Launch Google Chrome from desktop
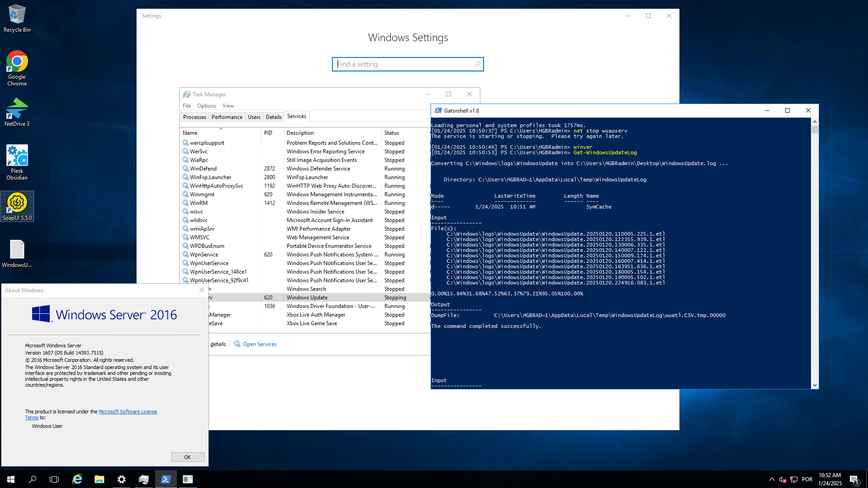 click(17, 68)
